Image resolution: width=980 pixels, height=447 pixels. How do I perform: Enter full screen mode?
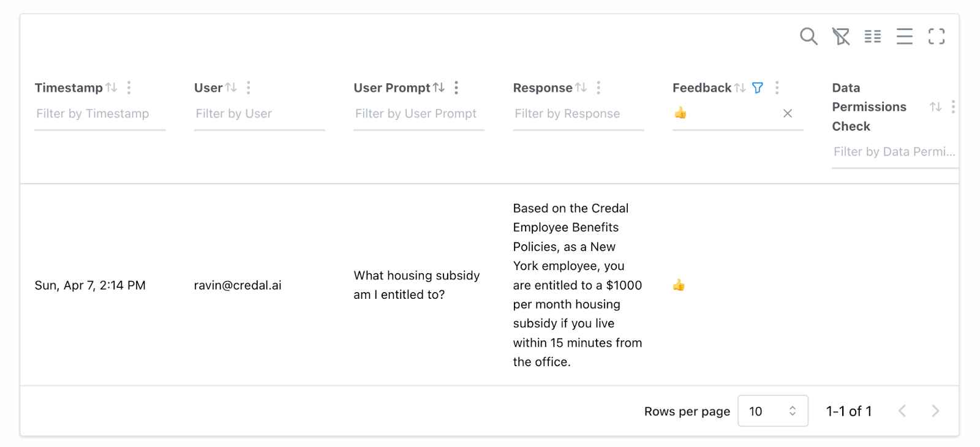937,37
